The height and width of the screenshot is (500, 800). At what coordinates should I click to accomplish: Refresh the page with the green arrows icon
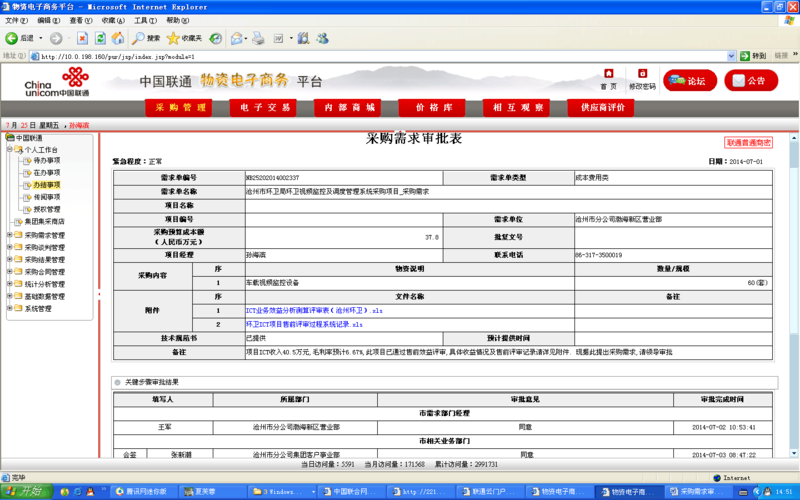101,38
